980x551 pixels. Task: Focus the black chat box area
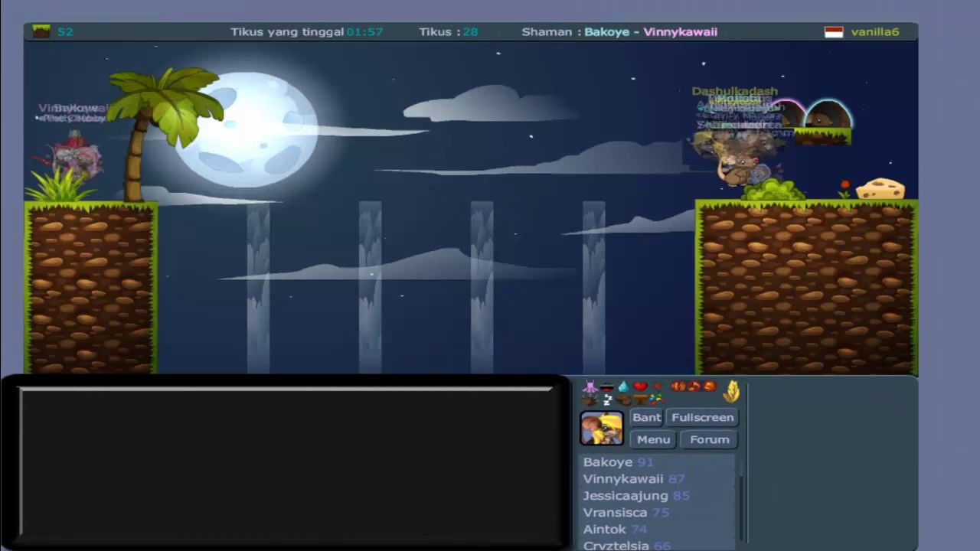[286, 461]
